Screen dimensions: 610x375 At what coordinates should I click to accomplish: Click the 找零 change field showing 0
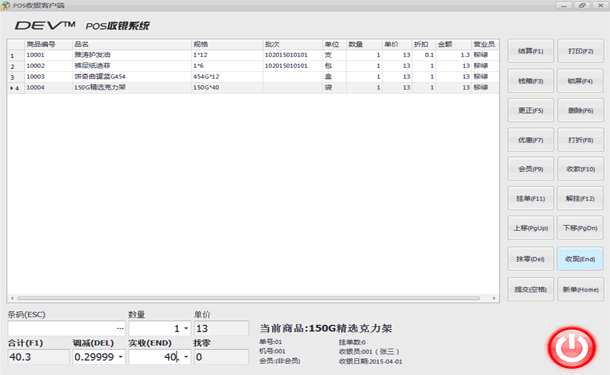pyautogui.click(x=221, y=357)
